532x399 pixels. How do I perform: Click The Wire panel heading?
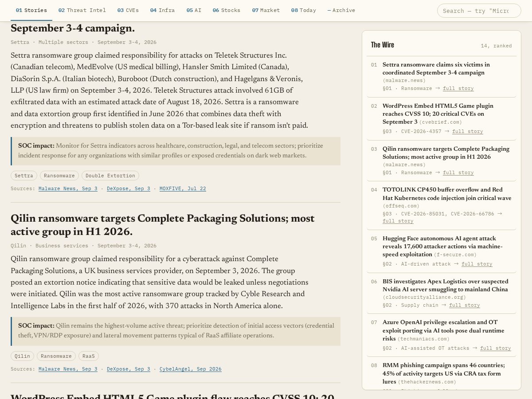coord(382,45)
